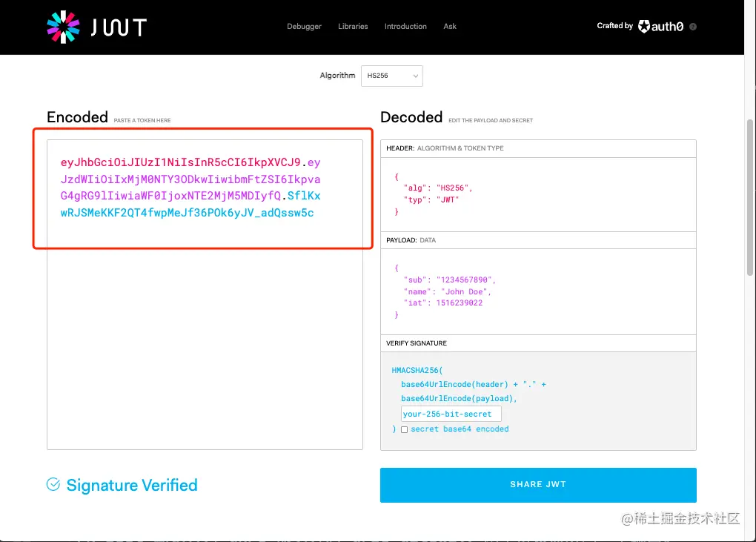The width and height of the screenshot is (756, 542).
Task: Navigate to the Libraries page
Action: pyautogui.click(x=352, y=26)
